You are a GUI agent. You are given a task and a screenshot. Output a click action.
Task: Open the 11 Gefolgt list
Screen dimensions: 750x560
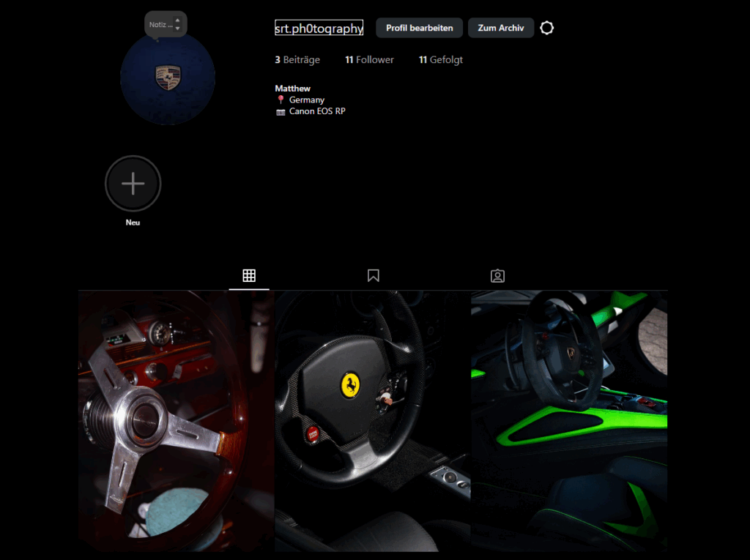440,60
